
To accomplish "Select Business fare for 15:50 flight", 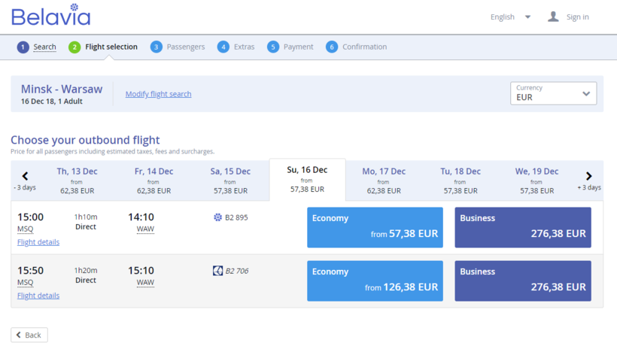I will [x=523, y=281].
